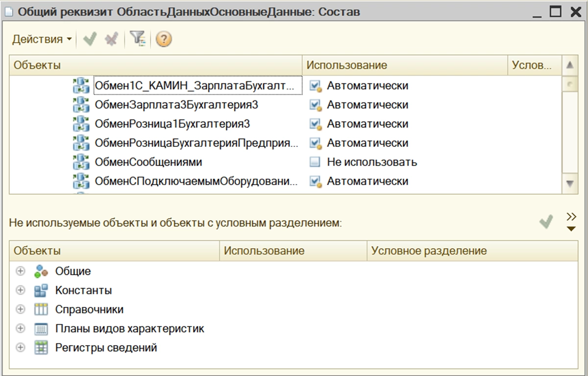Click the Справочники catalog icon
The image size is (588, 376).
pos(41,309)
